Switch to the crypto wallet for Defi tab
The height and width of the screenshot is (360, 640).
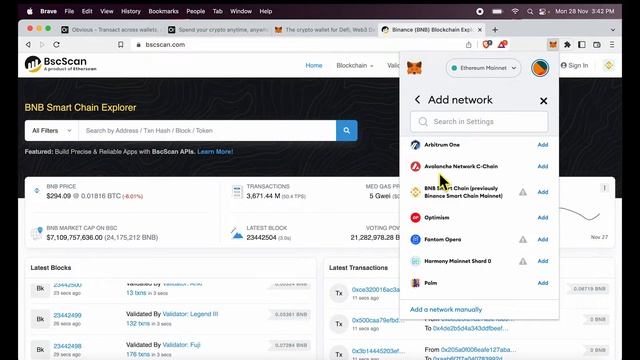pyautogui.click(x=325, y=29)
